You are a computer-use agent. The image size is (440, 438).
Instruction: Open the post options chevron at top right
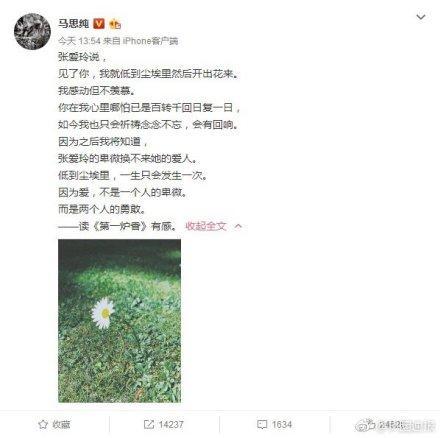coord(421,17)
